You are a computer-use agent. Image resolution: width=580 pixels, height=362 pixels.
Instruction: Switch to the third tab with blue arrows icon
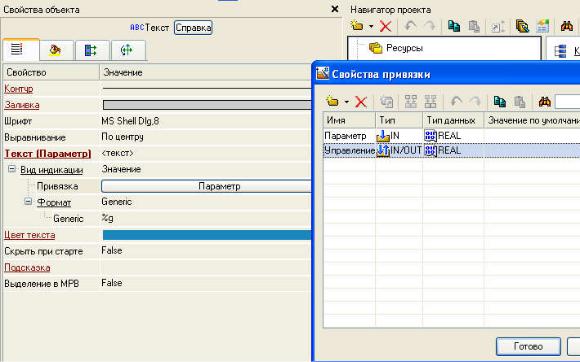pyautogui.click(x=91, y=50)
